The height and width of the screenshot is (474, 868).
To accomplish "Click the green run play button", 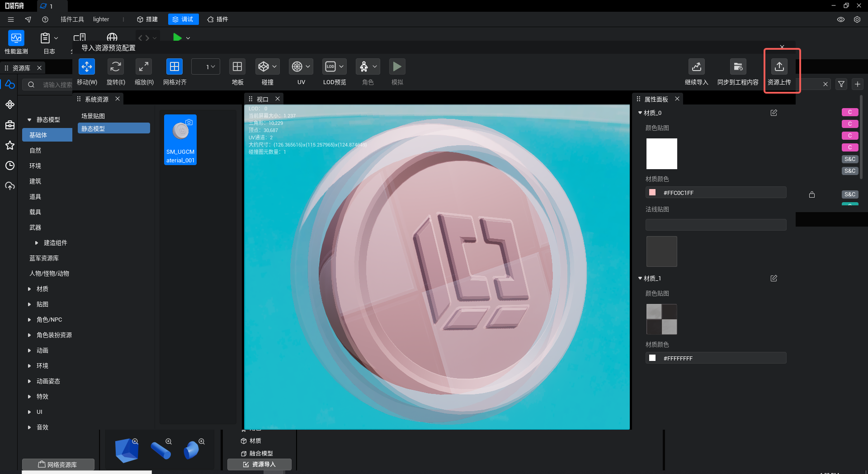I will tap(177, 38).
